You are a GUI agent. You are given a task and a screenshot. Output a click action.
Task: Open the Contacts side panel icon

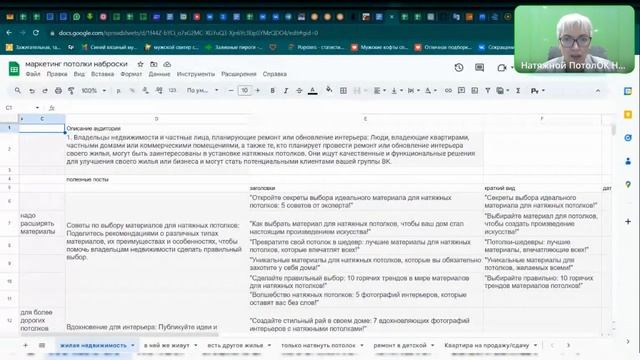(x=628, y=161)
